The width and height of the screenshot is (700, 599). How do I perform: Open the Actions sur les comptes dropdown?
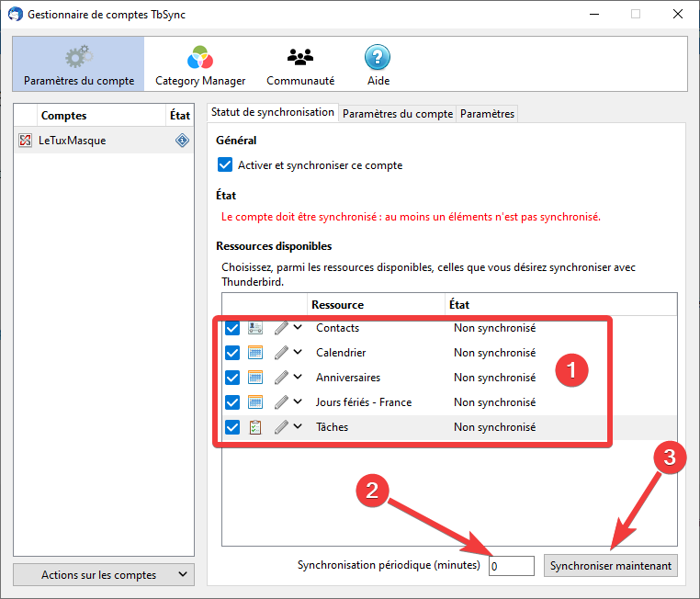pos(104,574)
